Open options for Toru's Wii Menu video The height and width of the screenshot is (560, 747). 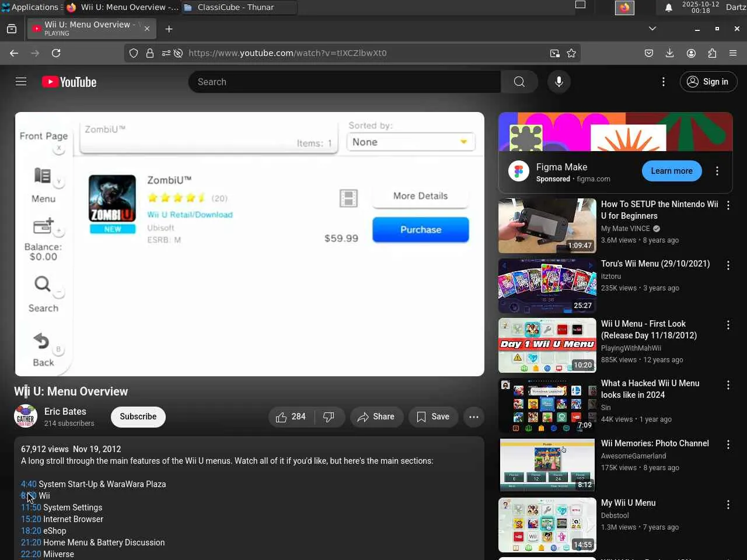pyautogui.click(x=728, y=265)
